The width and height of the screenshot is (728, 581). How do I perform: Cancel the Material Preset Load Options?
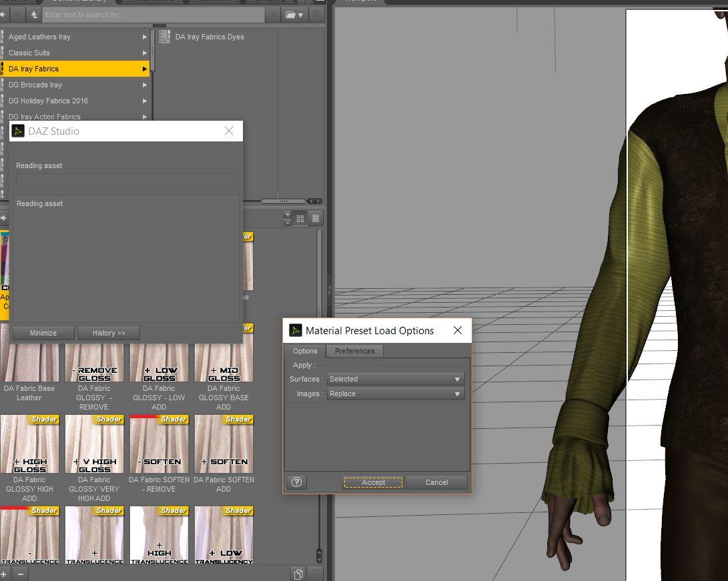coord(436,483)
